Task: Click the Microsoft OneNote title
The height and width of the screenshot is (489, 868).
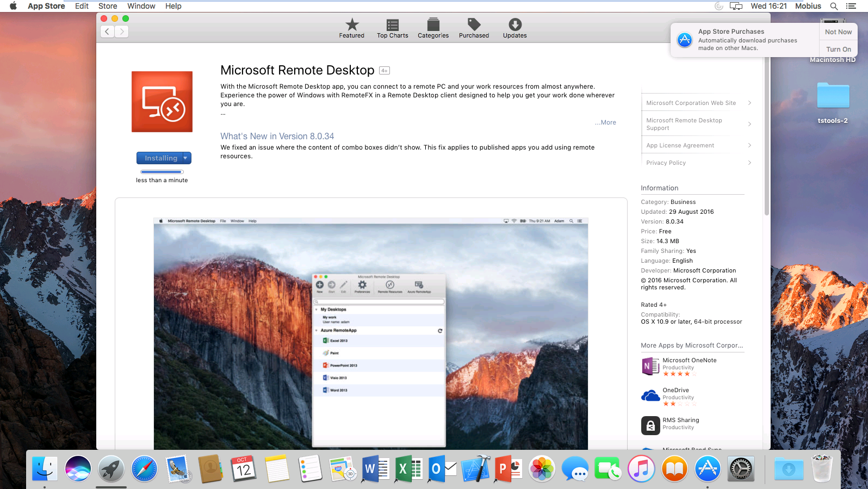Action: [x=690, y=360]
